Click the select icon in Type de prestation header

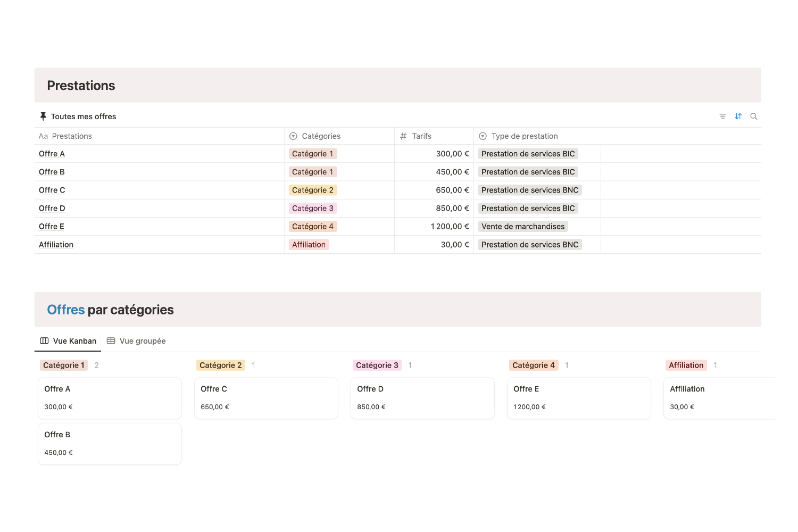[x=483, y=136]
